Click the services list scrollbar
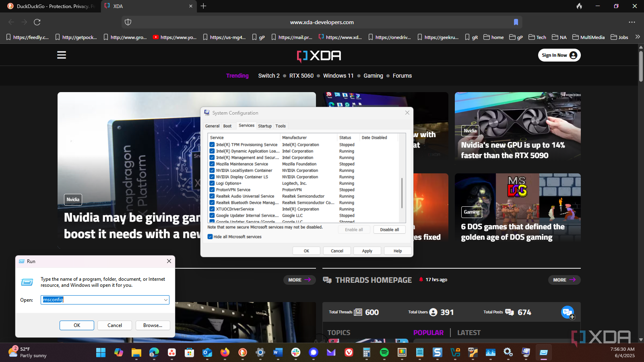This screenshot has height=362, width=644. (x=402, y=193)
